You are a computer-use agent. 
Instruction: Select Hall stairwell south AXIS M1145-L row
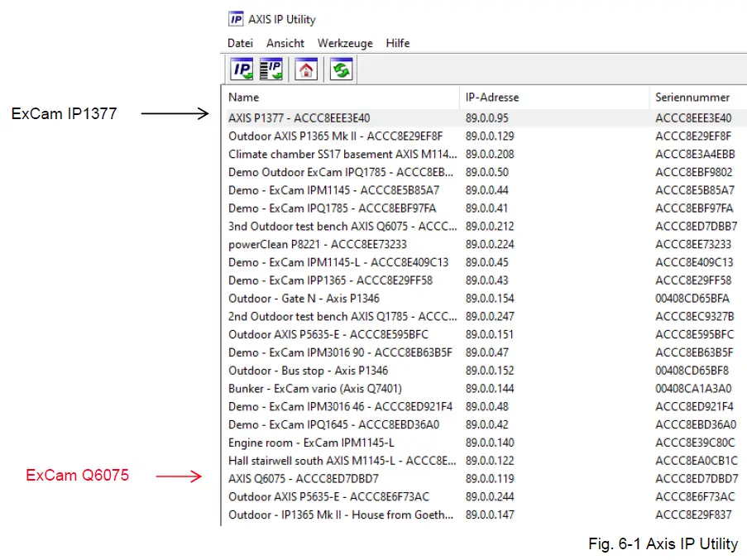click(485, 461)
